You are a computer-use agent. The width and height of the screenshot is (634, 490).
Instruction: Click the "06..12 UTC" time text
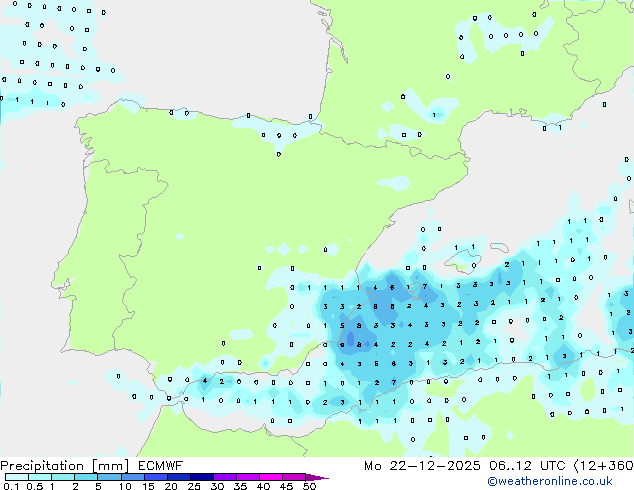tap(527, 466)
